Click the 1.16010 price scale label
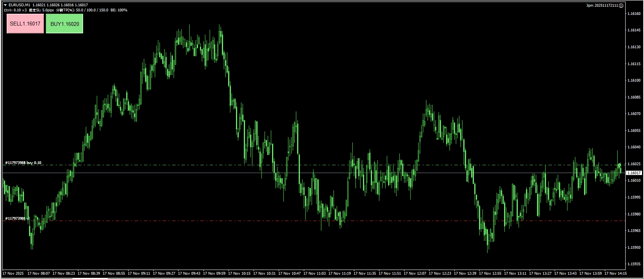Screen dimensions: 644x279 (634, 181)
